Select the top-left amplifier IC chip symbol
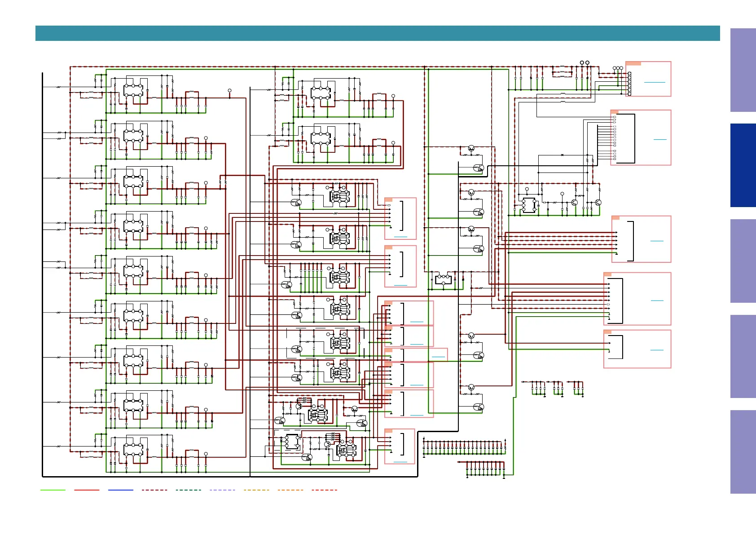756x535 pixels. pos(133,90)
